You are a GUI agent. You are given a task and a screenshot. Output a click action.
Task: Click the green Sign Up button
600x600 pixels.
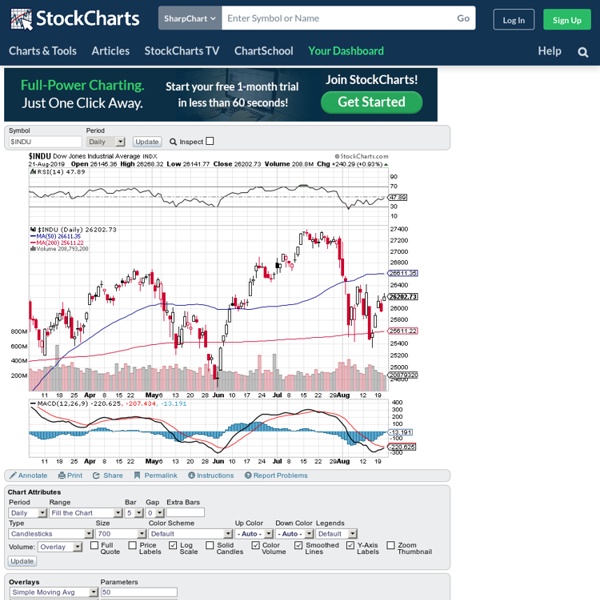567,19
